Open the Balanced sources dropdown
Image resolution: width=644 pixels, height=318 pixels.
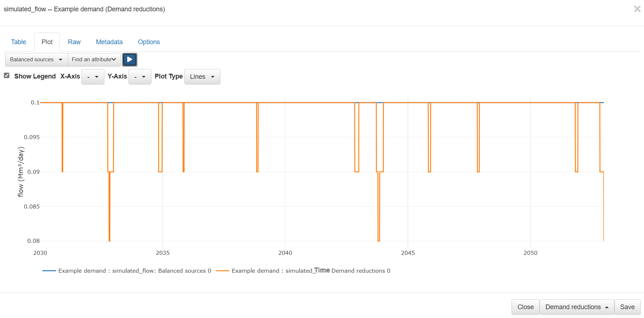(x=36, y=60)
